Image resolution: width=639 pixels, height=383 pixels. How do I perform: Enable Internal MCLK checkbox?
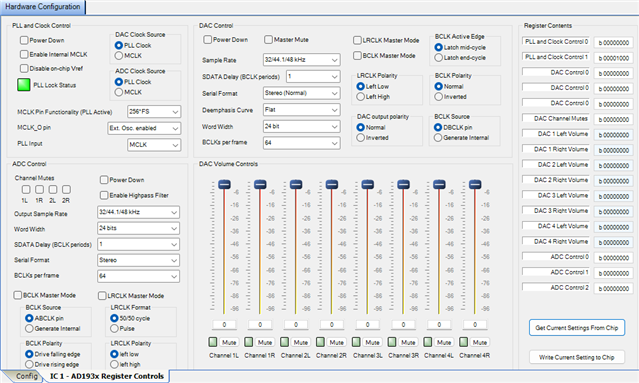tap(24, 54)
